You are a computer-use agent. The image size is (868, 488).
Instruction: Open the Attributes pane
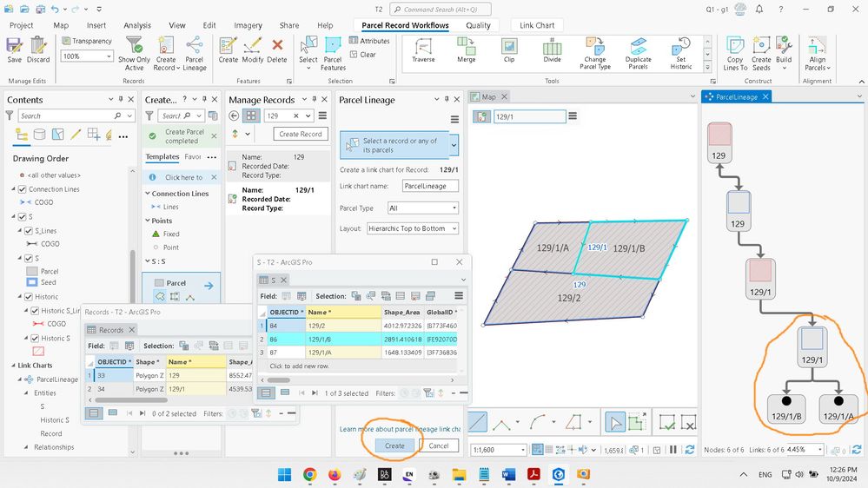tap(369, 41)
